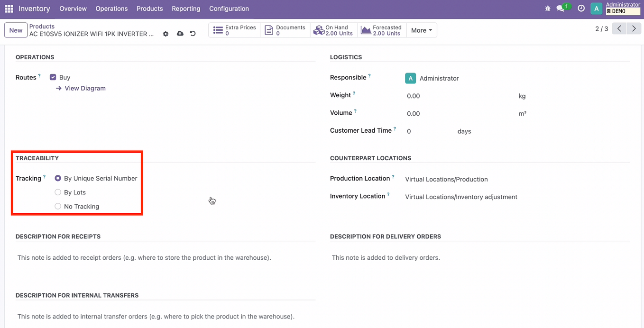This screenshot has width=644, height=328.
Task: Open the Reporting menu
Action: (x=186, y=9)
